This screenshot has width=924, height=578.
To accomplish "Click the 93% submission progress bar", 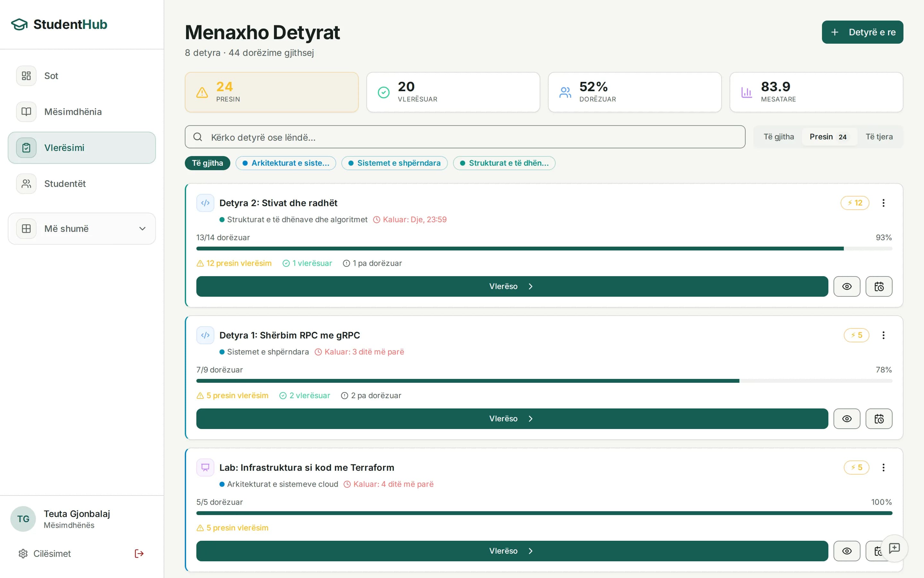I will point(544,249).
